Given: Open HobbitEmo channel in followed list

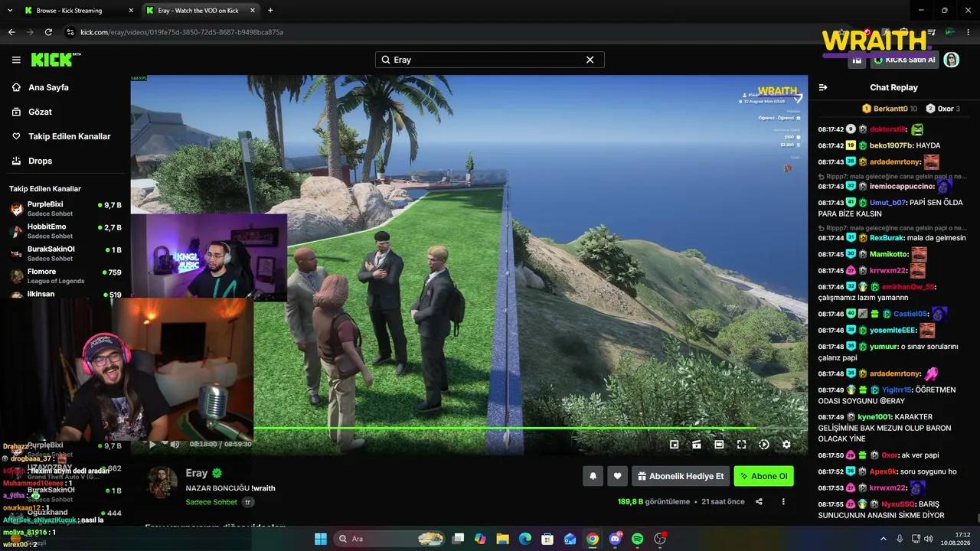Looking at the screenshot, I should (x=66, y=231).
